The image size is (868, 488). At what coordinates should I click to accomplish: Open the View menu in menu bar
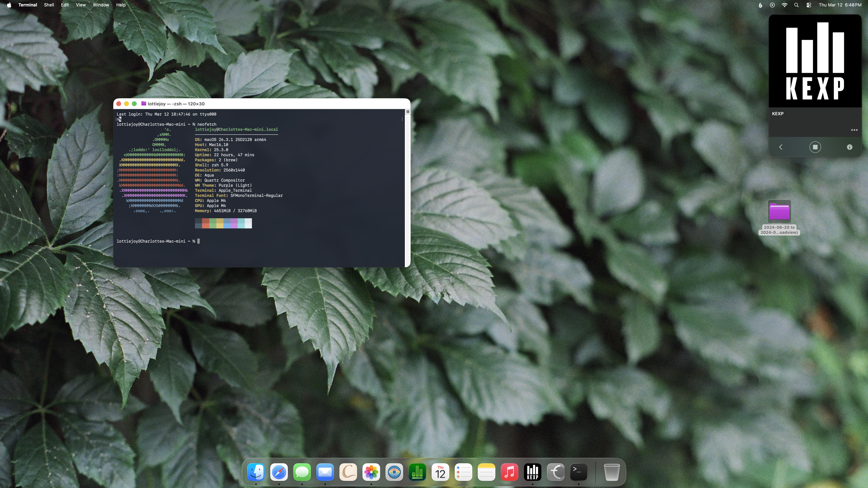(81, 5)
